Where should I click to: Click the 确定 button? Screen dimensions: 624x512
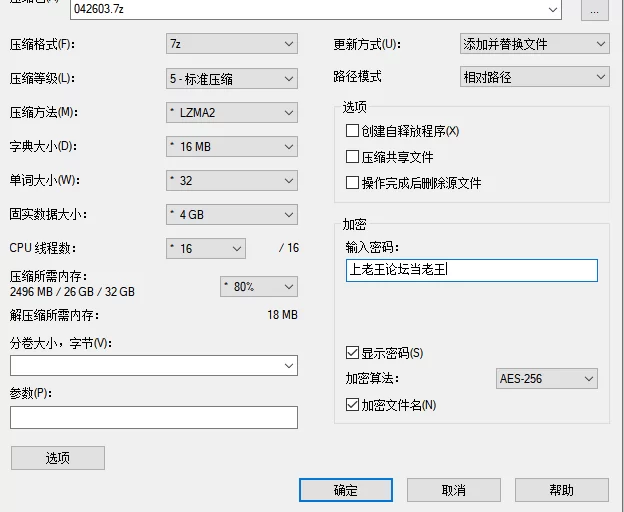[345, 490]
